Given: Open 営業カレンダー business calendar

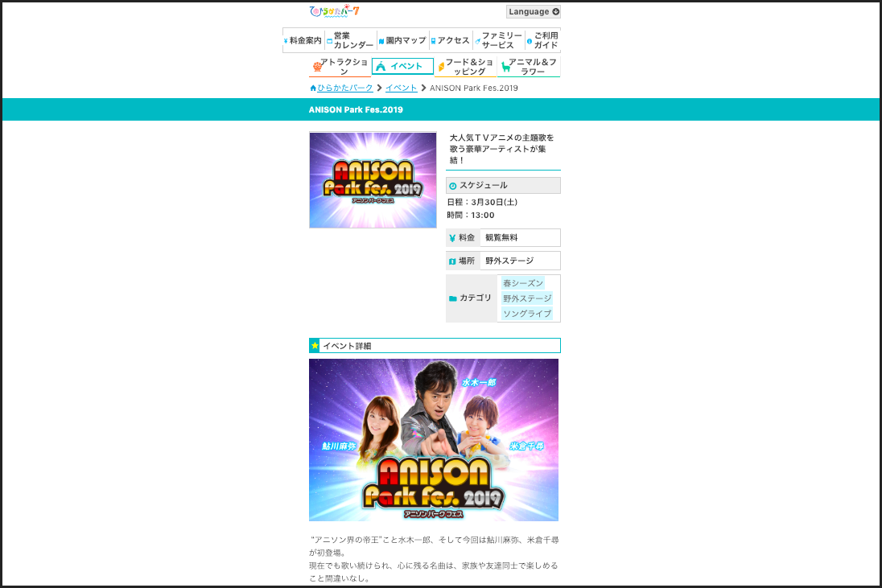Looking at the screenshot, I should click(350, 41).
